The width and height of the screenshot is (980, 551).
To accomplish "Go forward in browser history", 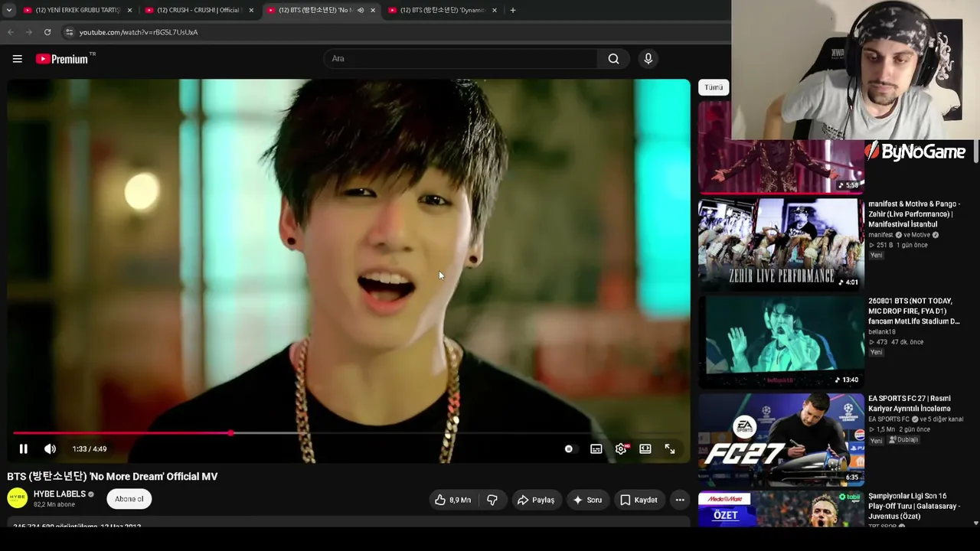I will [29, 32].
